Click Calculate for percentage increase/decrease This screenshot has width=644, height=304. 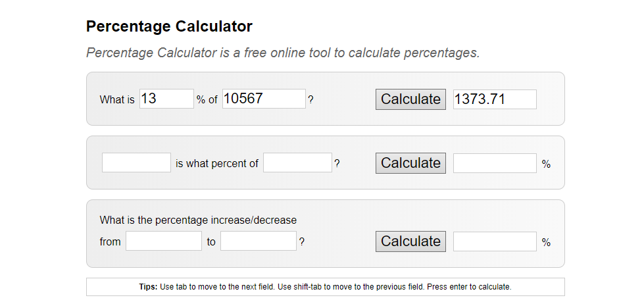tap(410, 241)
